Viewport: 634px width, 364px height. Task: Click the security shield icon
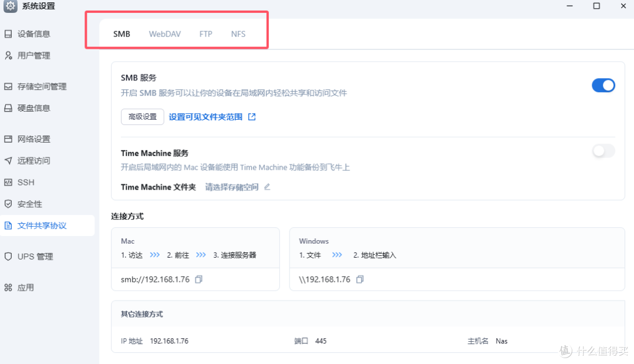coord(8,204)
